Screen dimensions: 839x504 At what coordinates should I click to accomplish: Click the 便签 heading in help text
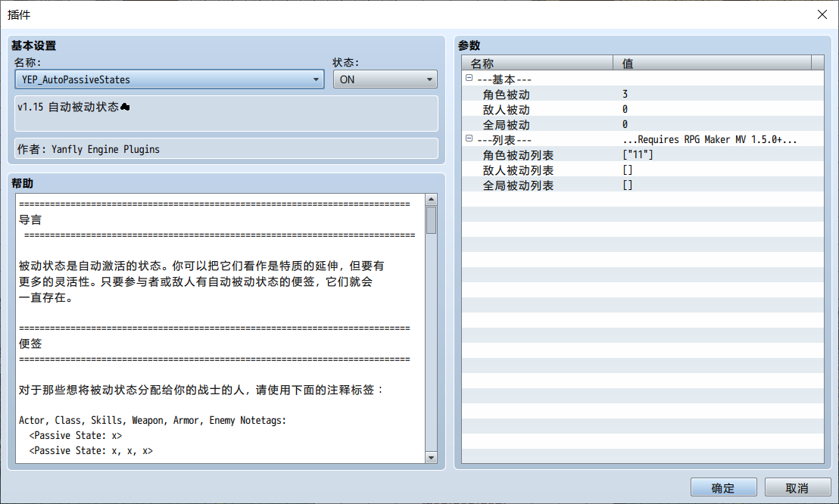(30, 344)
